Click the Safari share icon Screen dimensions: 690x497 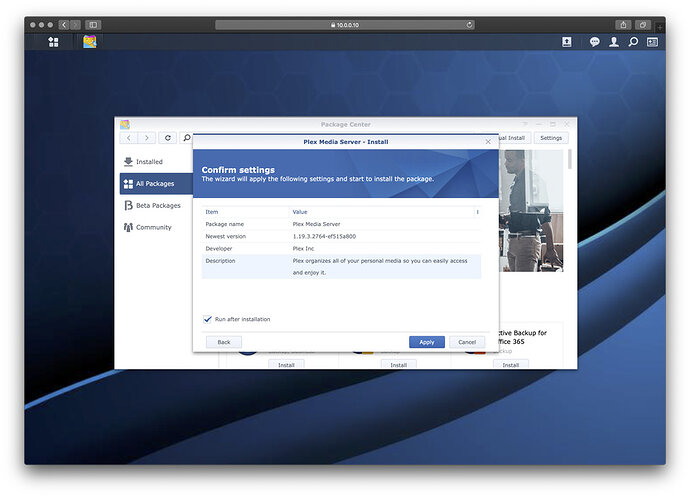623,25
